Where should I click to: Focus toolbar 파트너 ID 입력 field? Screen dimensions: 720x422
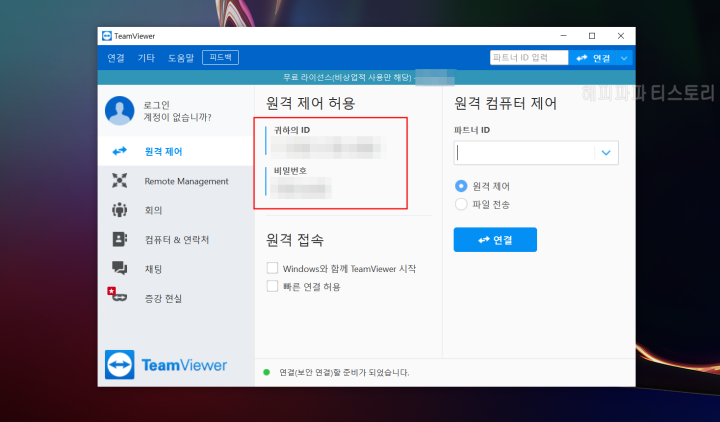pos(529,58)
